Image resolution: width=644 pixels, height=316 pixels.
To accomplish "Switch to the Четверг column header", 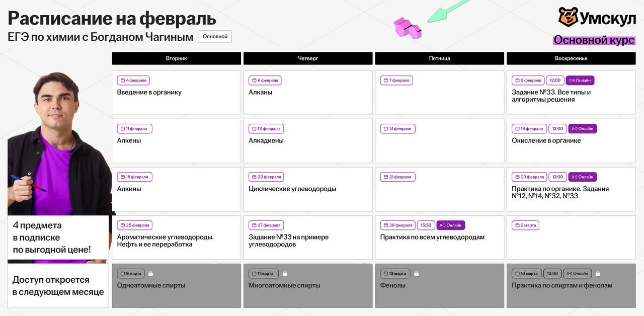I will pyautogui.click(x=308, y=58).
